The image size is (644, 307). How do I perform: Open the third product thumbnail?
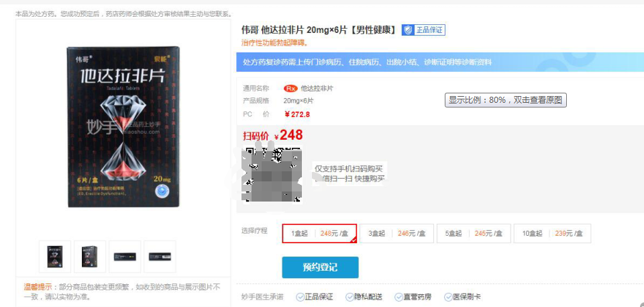(x=125, y=257)
